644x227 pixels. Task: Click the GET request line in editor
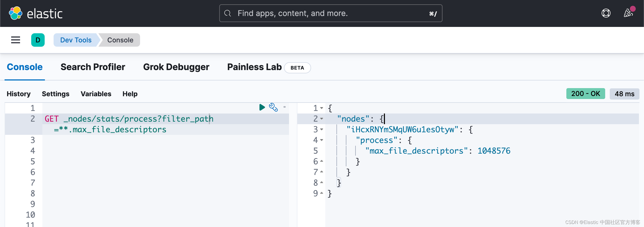coord(129,119)
